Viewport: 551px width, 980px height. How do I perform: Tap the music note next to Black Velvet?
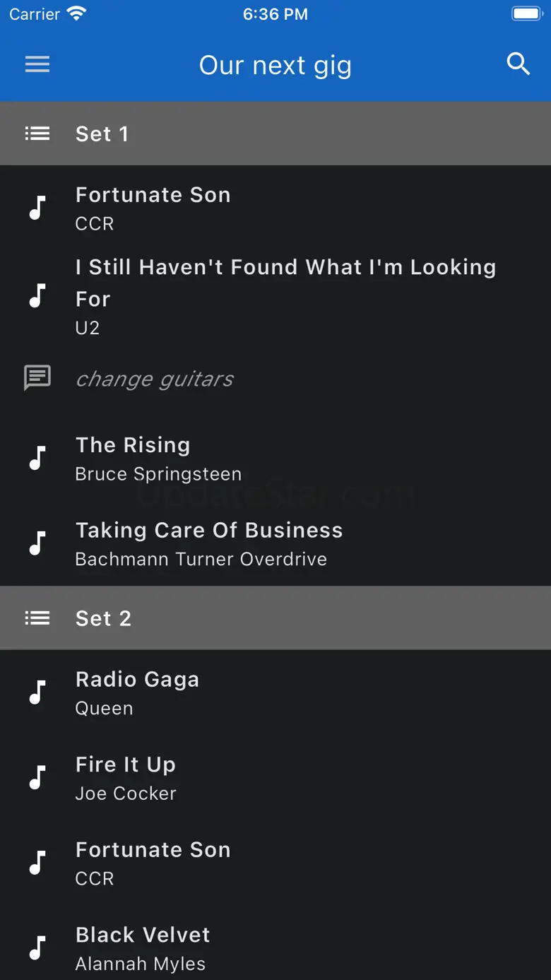pyautogui.click(x=37, y=947)
